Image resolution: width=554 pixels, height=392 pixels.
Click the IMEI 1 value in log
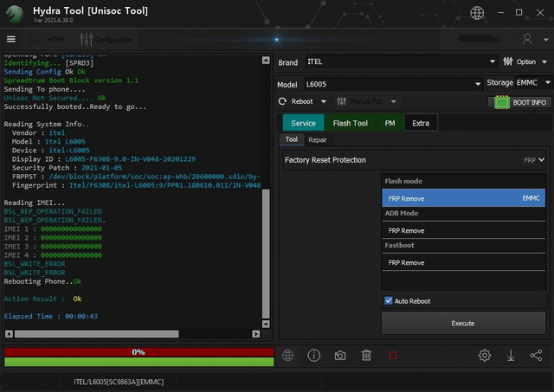coord(71,228)
